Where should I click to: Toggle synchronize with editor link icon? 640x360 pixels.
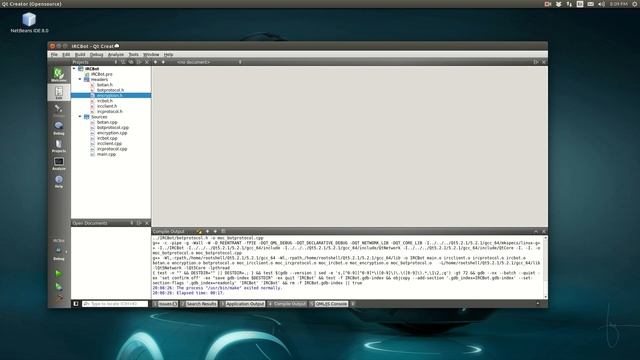point(131,62)
